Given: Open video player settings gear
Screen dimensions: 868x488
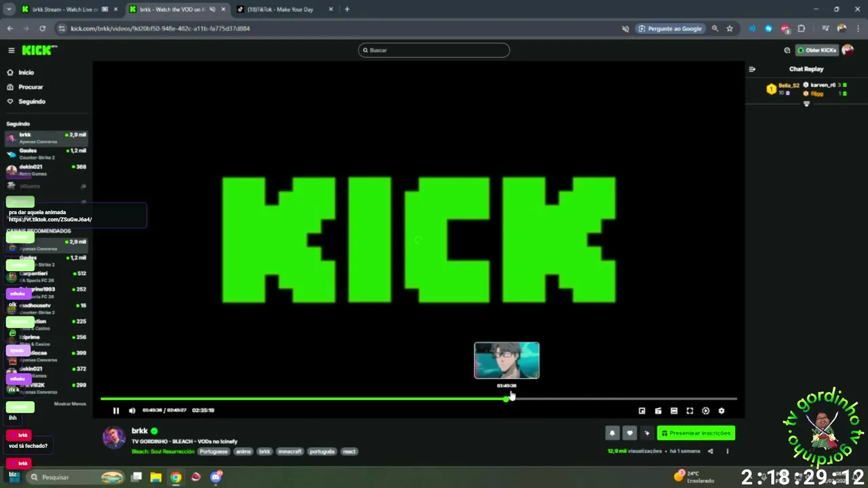Looking at the screenshot, I should coord(722,411).
